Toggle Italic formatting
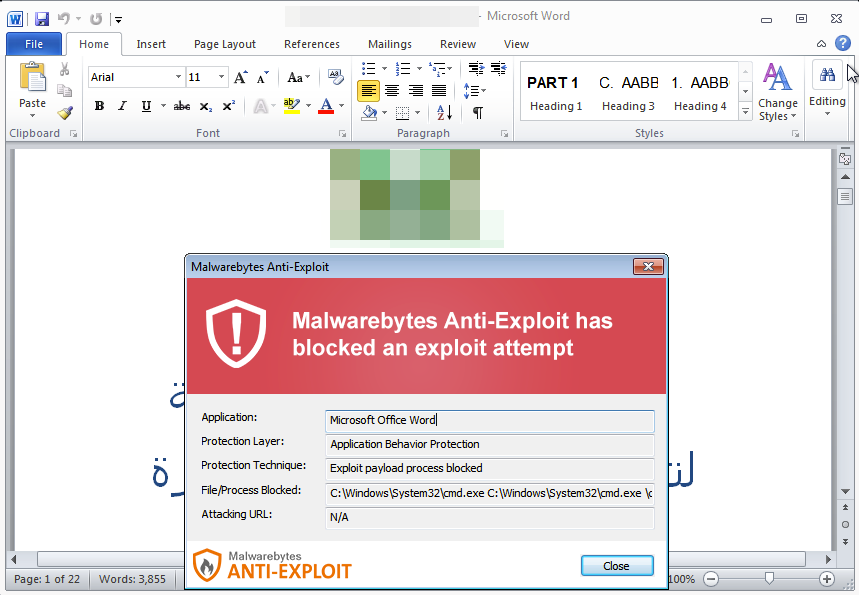Image resolution: width=859 pixels, height=595 pixels. 122,106
